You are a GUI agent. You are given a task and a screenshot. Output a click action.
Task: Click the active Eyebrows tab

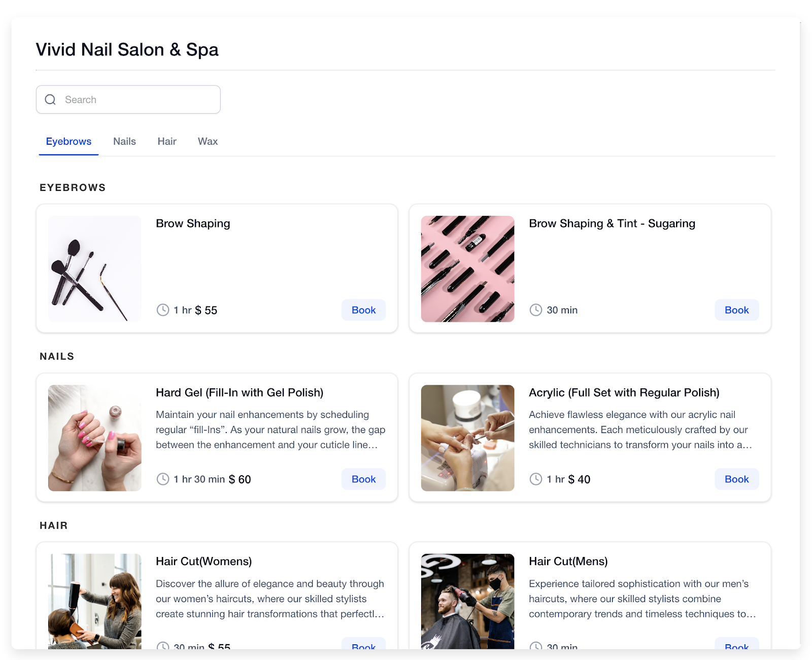point(68,141)
